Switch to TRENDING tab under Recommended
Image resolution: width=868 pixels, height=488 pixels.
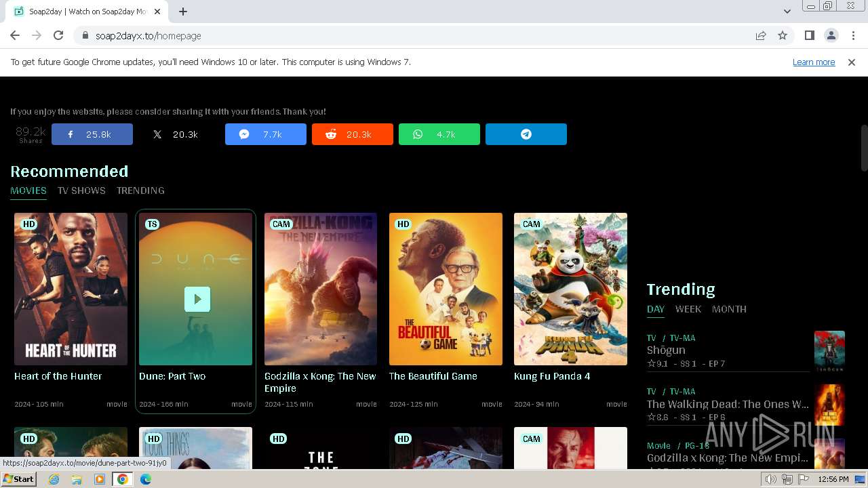click(x=140, y=190)
